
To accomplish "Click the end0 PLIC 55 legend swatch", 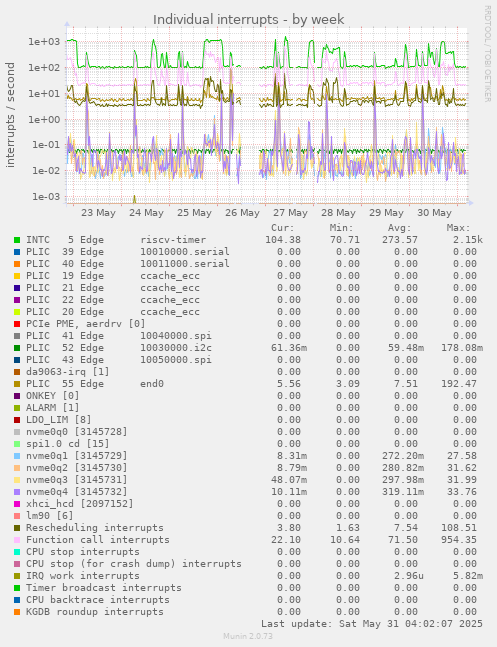I will point(17,384).
